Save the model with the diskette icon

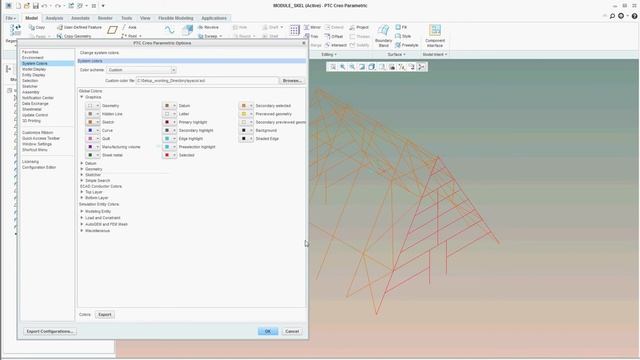(36, 6)
